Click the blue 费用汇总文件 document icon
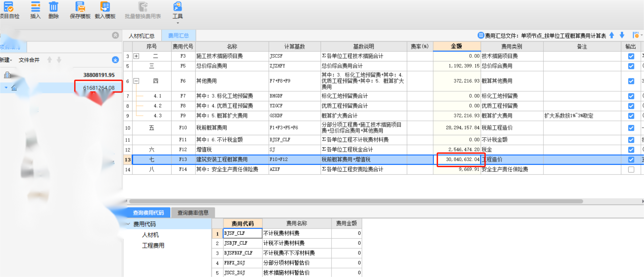Viewport: 644px width, 277px height. 481,35
